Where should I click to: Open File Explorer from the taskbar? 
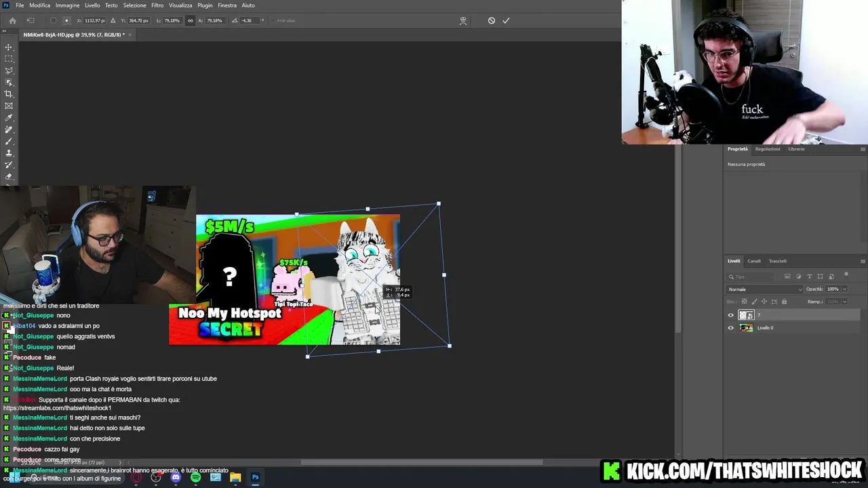point(235,477)
